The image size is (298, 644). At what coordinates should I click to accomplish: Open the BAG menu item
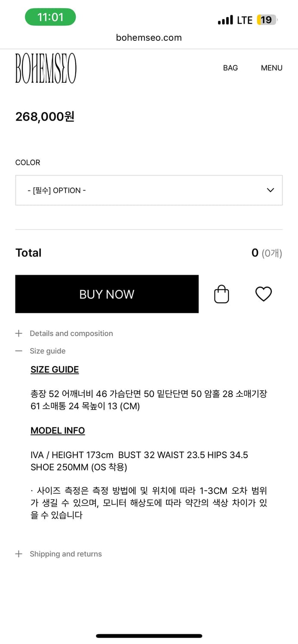click(x=230, y=68)
